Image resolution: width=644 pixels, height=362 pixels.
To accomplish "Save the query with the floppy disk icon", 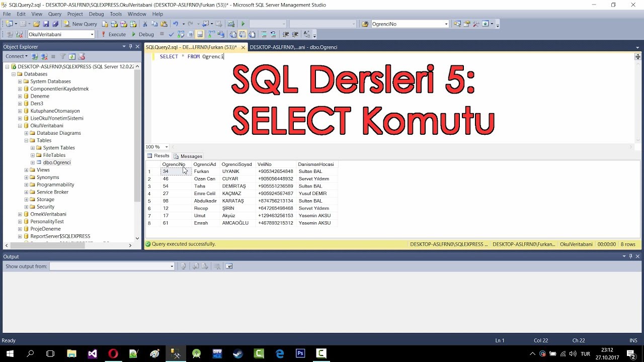I will [46, 24].
